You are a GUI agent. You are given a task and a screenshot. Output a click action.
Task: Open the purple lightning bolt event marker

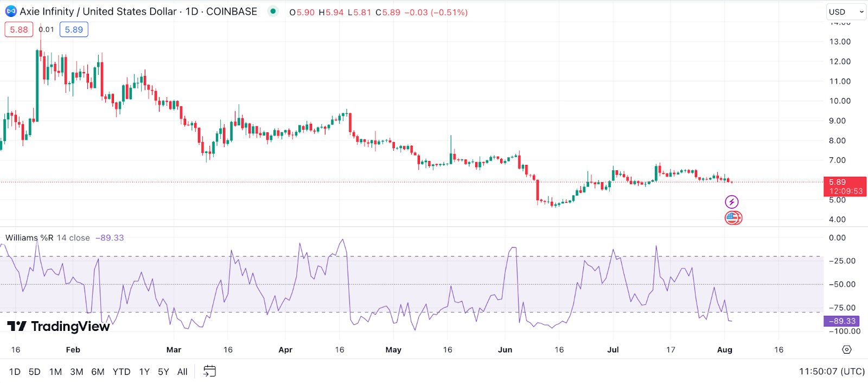coord(732,202)
